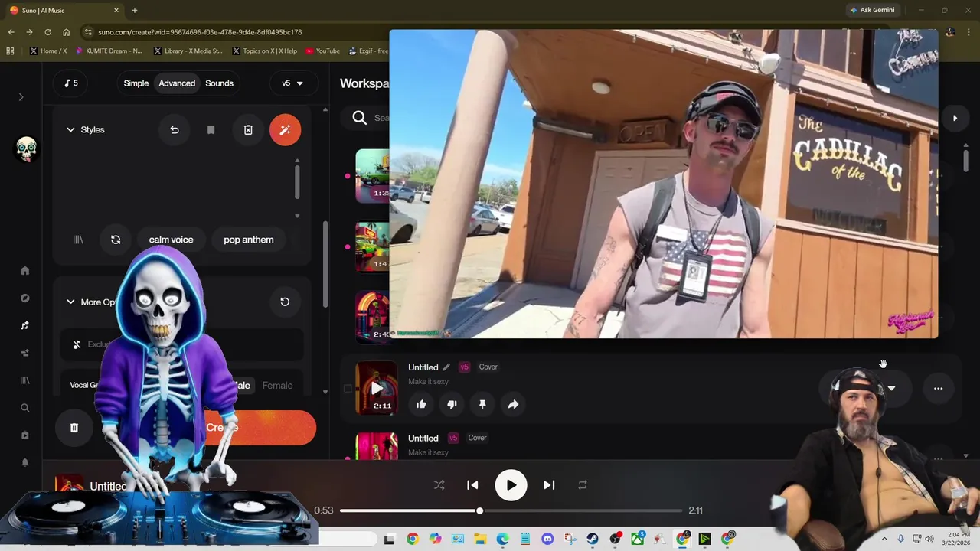Open three-dots menu for Untitled 2:11 track
The height and width of the screenshot is (551, 980).
click(x=938, y=389)
